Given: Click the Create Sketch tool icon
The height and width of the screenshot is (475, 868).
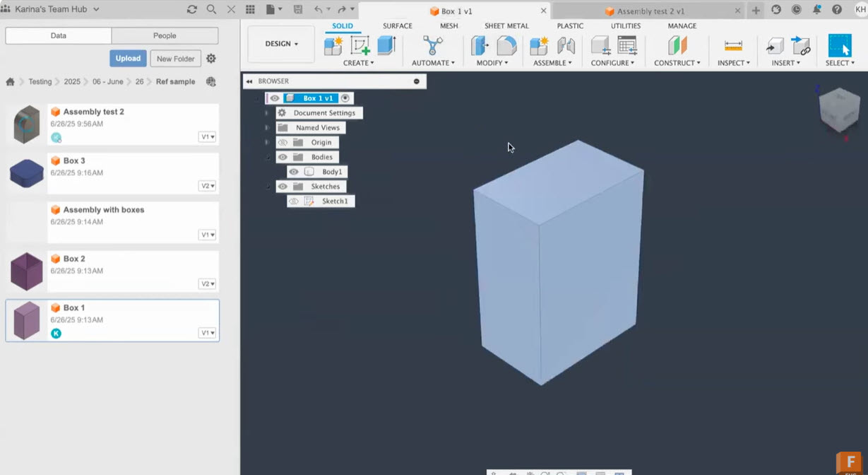Looking at the screenshot, I should click(x=360, y=46).
